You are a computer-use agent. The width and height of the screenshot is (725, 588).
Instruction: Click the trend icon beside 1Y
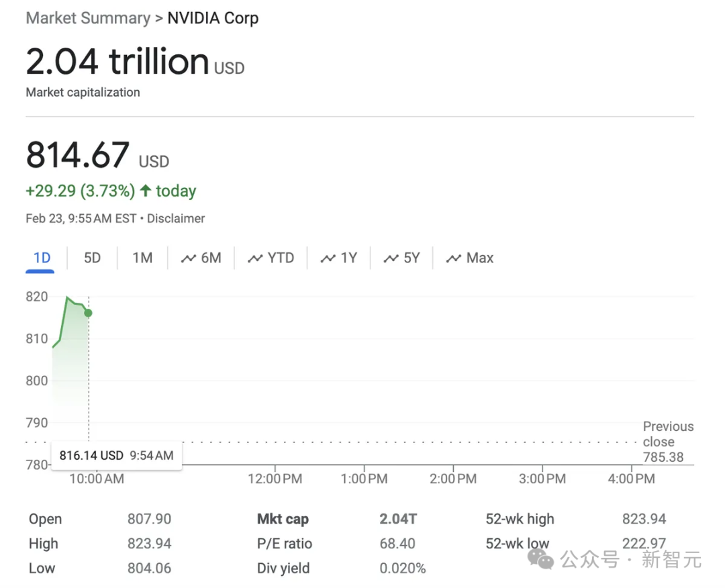(x=328, y=258)
